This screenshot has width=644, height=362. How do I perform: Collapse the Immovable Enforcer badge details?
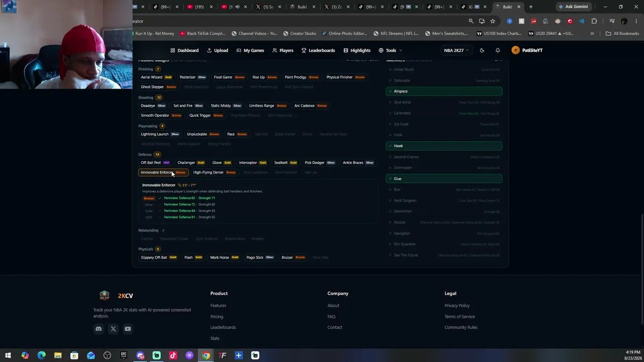tap(163, 172)
